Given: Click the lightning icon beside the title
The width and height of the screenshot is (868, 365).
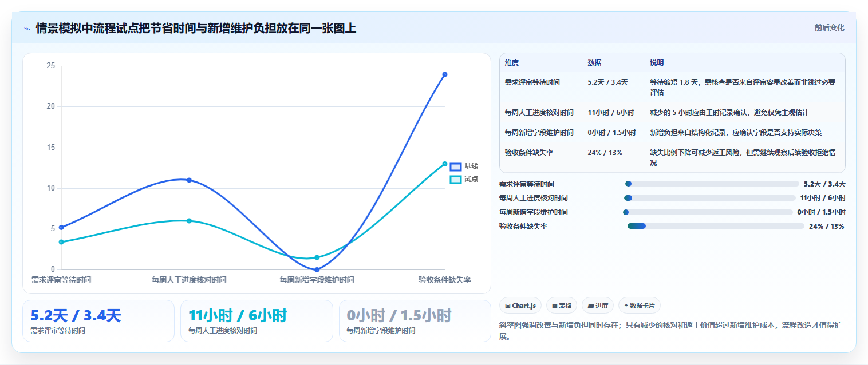Looking at the screenshot, I should (27, 29).
